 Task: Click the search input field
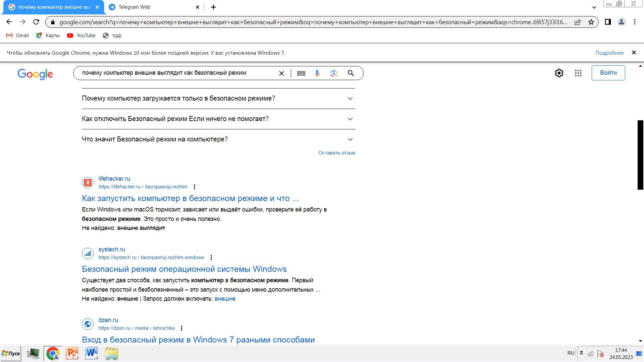click(177, 72)
